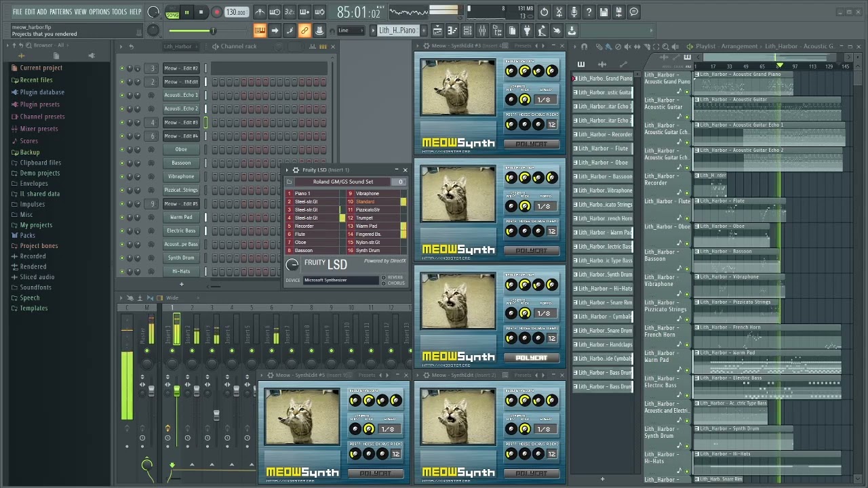Click the download arrow toolbar icon

(572, 30)
